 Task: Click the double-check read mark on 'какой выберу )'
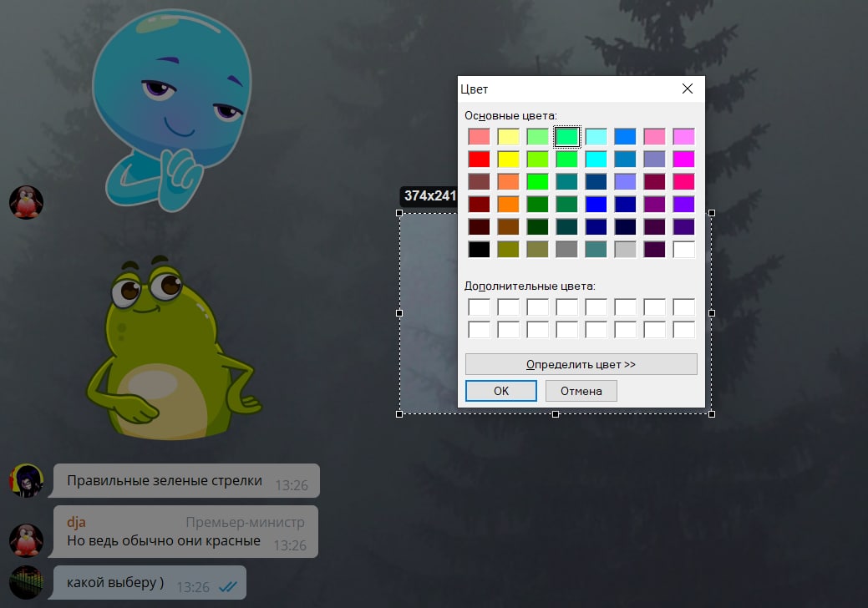(227, 586)
